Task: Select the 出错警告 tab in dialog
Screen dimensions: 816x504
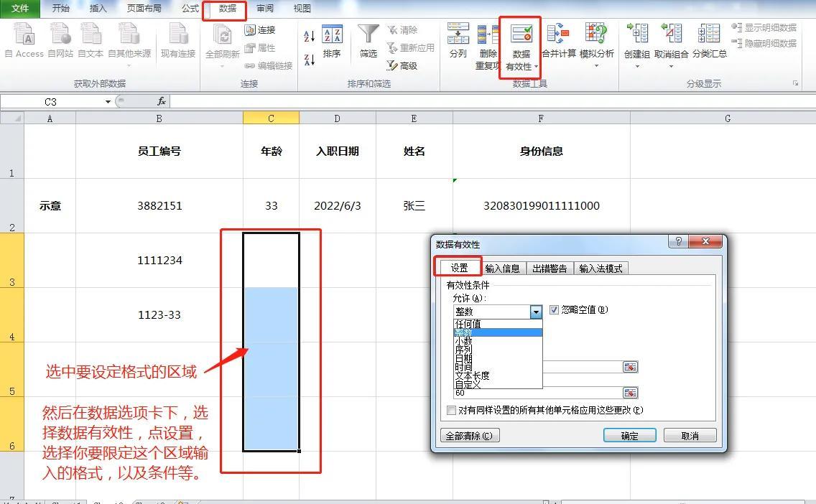Action: 550,269
